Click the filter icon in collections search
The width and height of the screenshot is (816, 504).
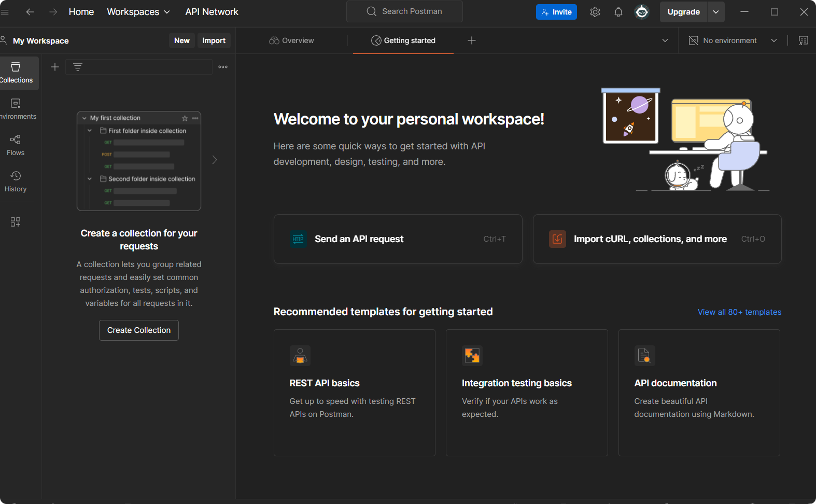tap(78, 67)
